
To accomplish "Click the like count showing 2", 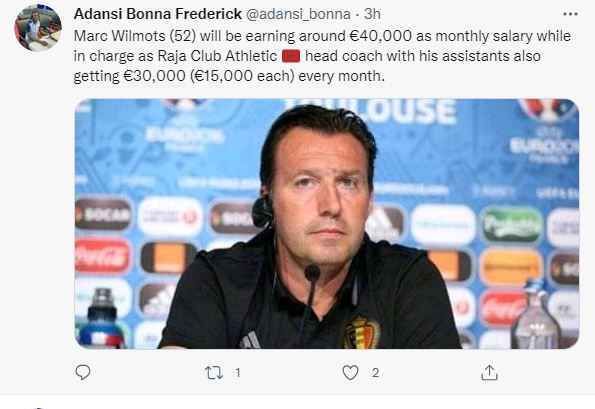I will coord(375,373).
